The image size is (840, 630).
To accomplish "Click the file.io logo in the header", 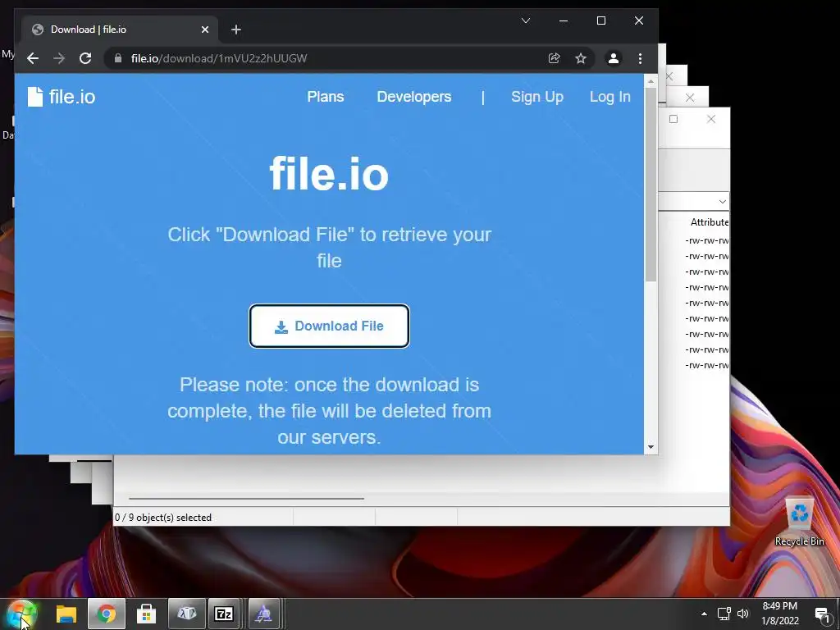I will click(62, 97).
